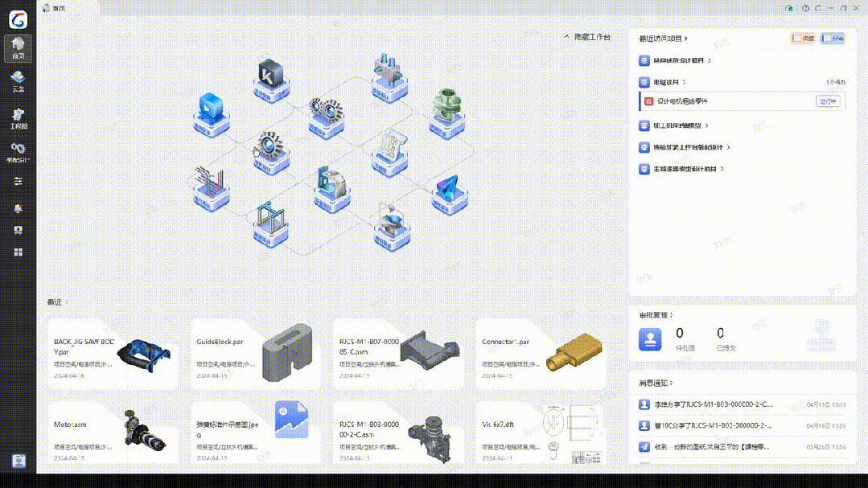Click the sliders settings icon in sidebar

[19, 181]
